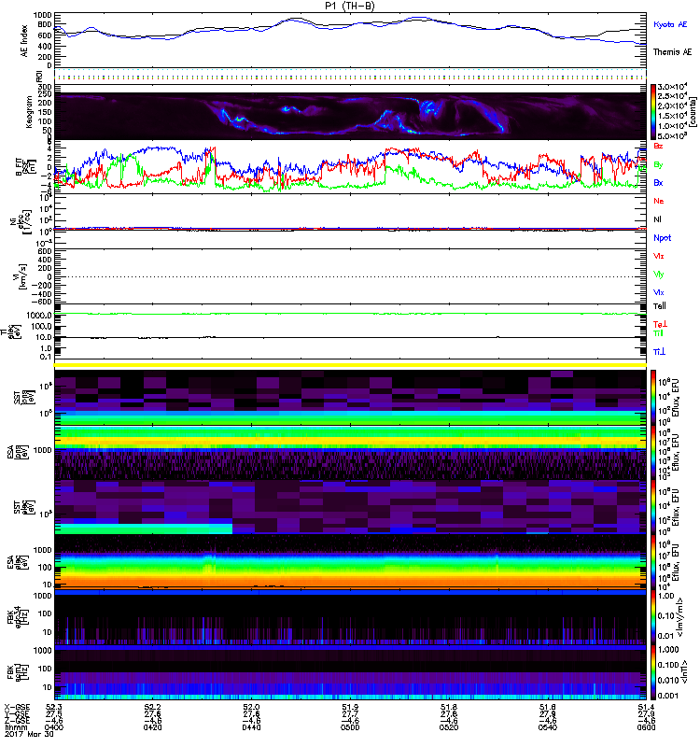Select the "0.100" color bar tick value
Viewport: 700px width, 747px height.
[x=668, y=665]
